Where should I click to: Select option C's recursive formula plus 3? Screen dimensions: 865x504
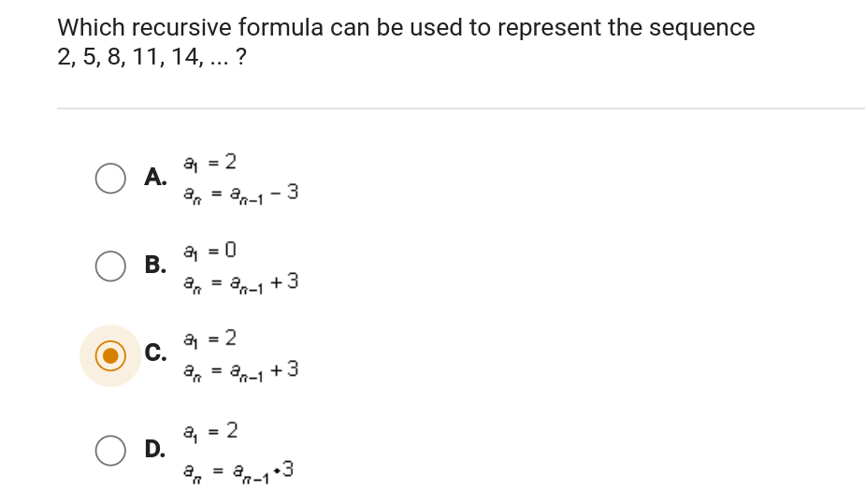pos(241,370)
